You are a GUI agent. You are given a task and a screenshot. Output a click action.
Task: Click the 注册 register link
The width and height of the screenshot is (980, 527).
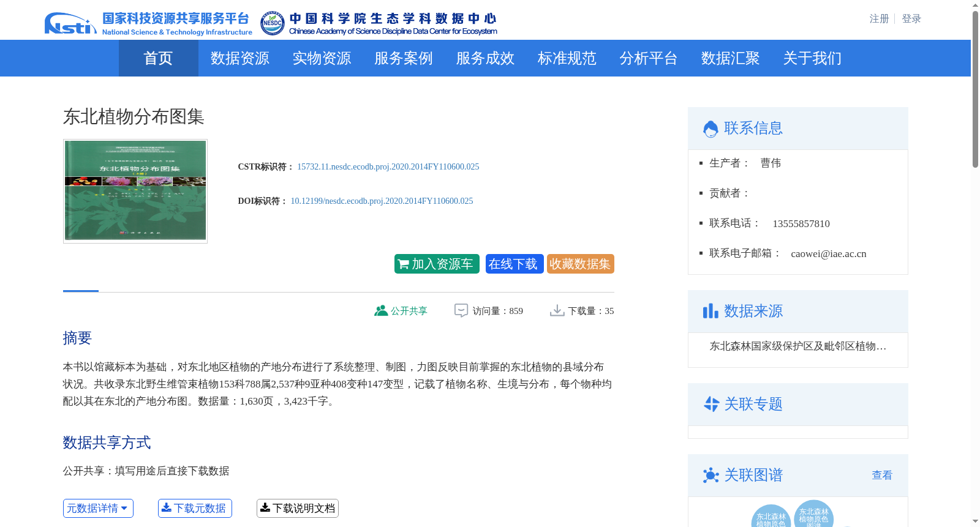pos(879,19)
